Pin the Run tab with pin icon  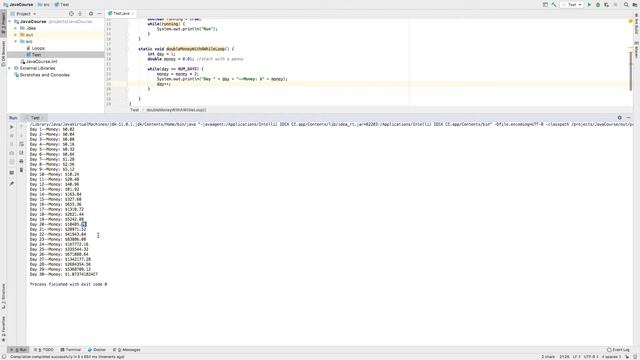click(11, 184)
